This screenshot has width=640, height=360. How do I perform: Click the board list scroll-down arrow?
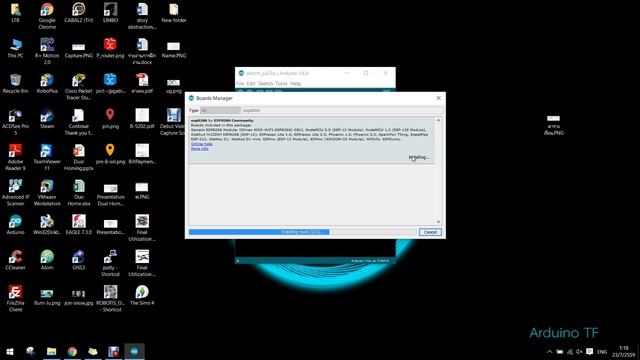click(x=438, y=222)
